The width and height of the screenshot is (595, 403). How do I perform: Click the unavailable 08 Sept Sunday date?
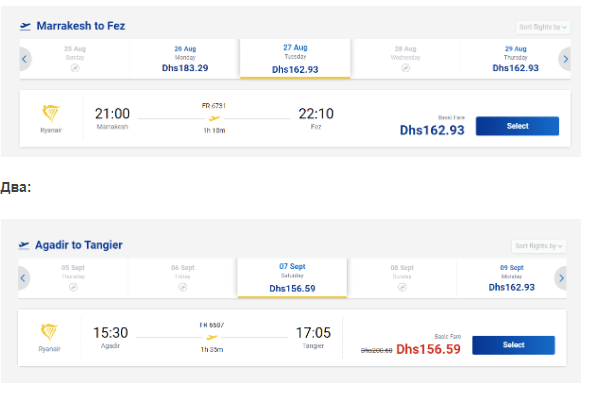pos(402,278)
